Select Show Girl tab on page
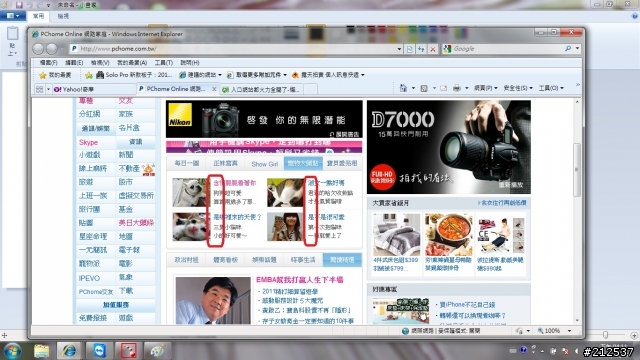640x360 pixels. pyautogui.click(x=264, y=164)
